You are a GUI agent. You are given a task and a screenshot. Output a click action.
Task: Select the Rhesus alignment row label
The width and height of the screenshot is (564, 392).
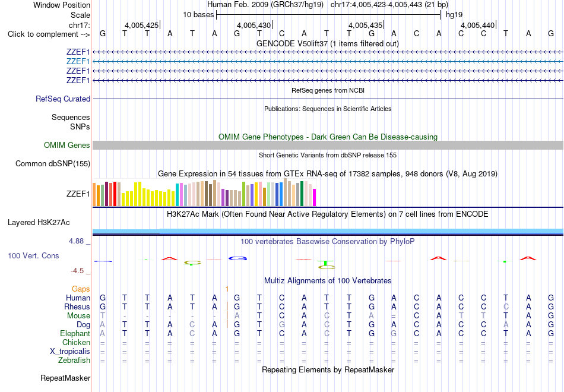click(77, 306)
